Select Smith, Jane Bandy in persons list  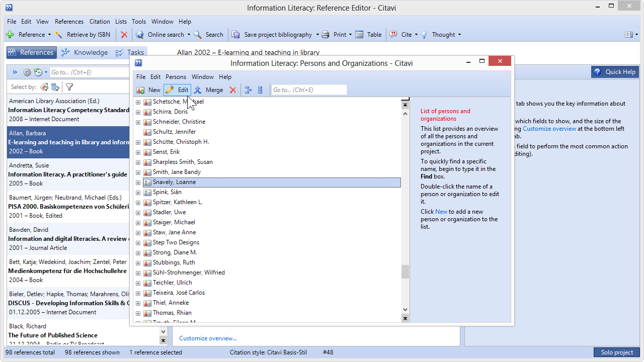tap(177, 172)
